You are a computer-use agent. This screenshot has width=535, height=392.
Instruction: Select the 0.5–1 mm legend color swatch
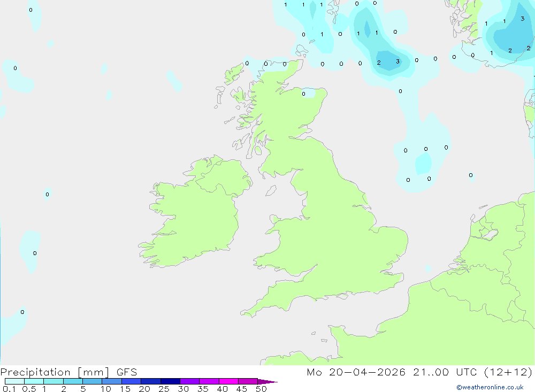click(x=34, y=381)
